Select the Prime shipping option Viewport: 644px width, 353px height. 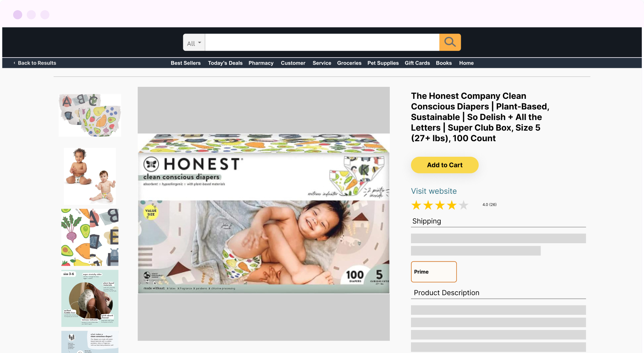[434, 272]
